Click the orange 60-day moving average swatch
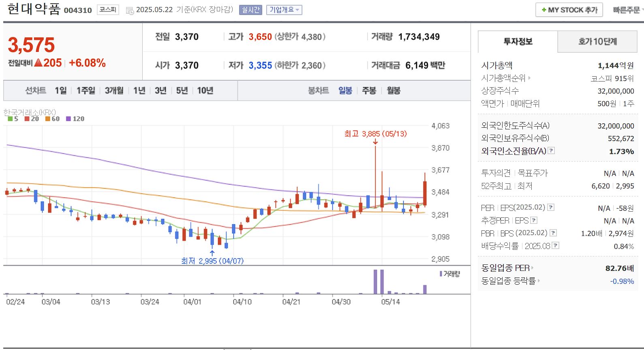Screen dimensions: 644x350 [47, 119]
